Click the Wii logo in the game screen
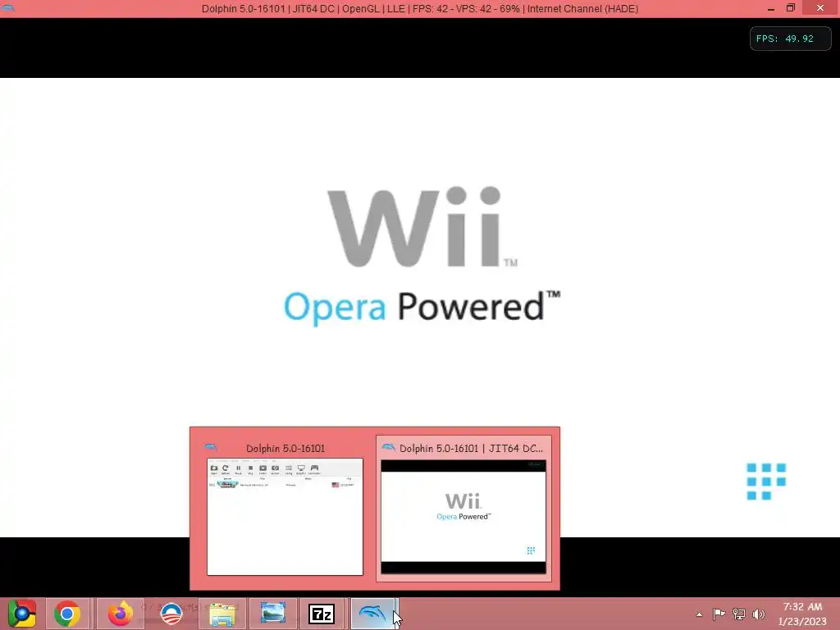Screen dimensions: 840x630 (422, 226)
